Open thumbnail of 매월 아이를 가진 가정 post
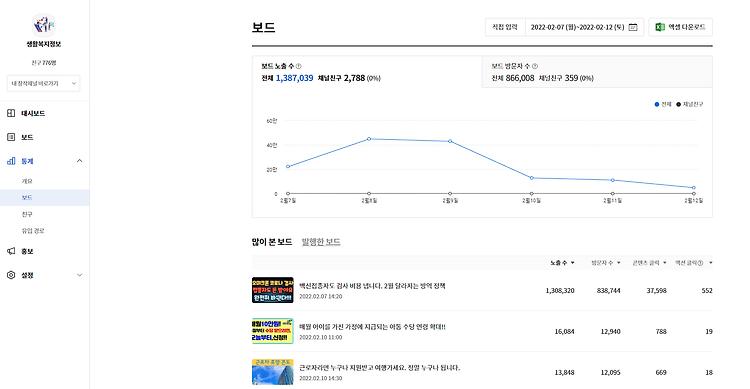750x389 pixels. point(273,331)
